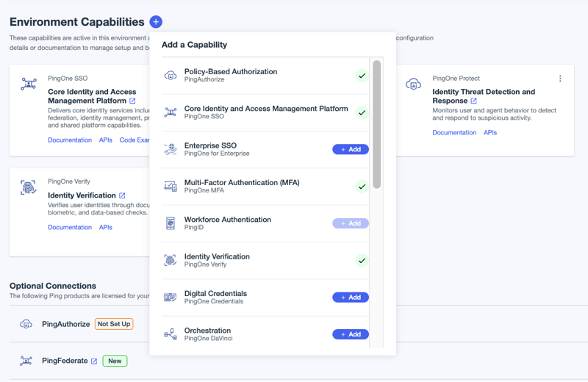Click the Add a Capability heading
Viewport: 588px width, 382px height.
[194, 45]
